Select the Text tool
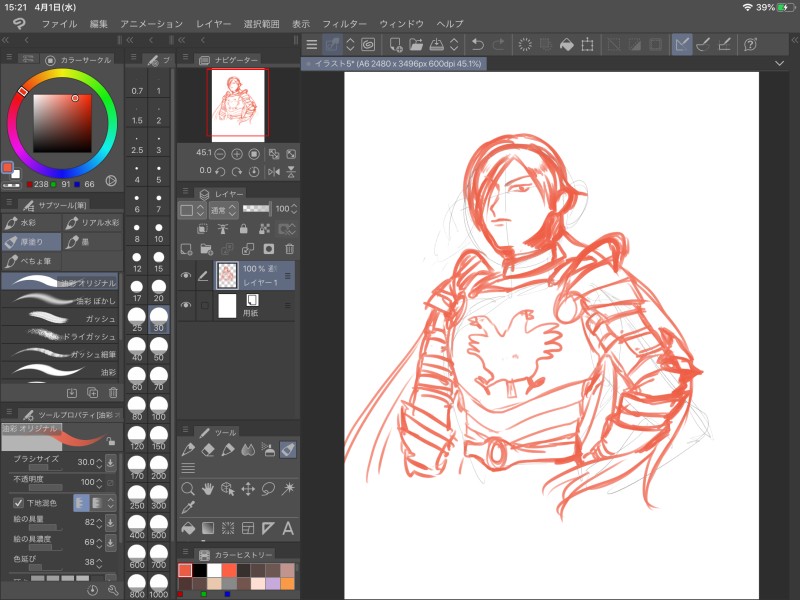The image size is (800, 600). (288, 528)
